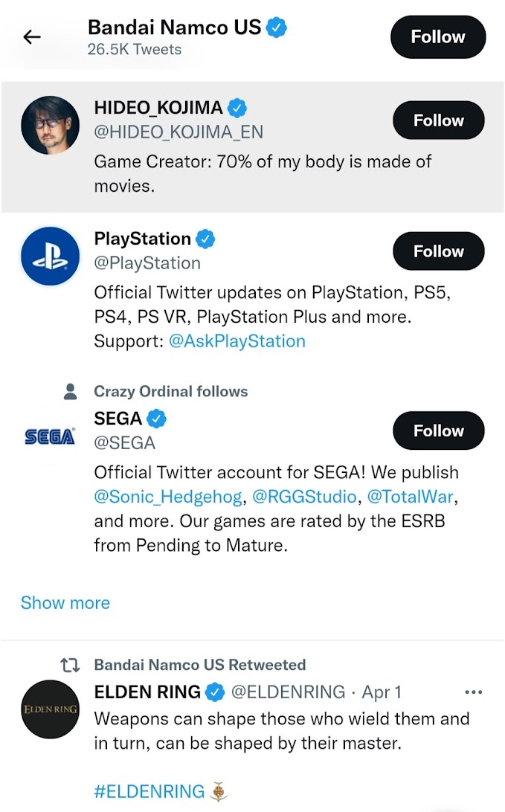This screenshot has height=812, width=505.
Task: Tap the retweet icon above ELDEN RING tweet
Action: point(69,665)
